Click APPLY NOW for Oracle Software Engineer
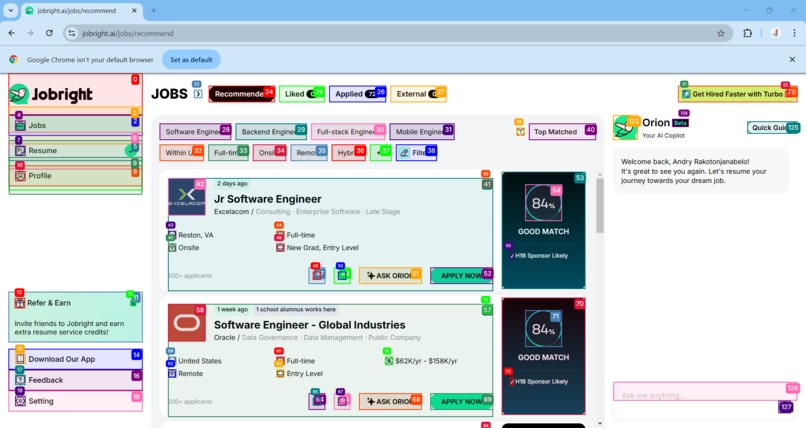The width and height of the screenshot is (806, 428). 461,401
